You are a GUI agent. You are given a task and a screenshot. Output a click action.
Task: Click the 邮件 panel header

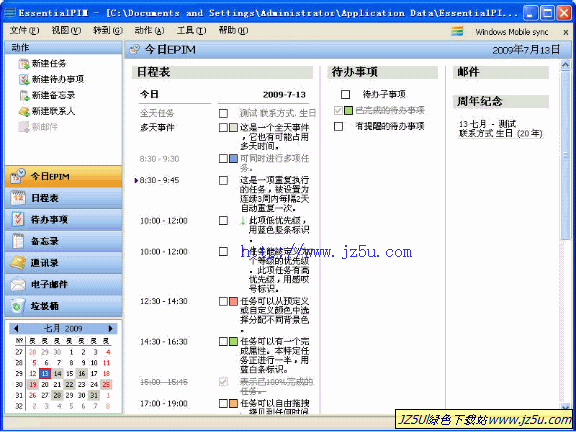(501, 72)
